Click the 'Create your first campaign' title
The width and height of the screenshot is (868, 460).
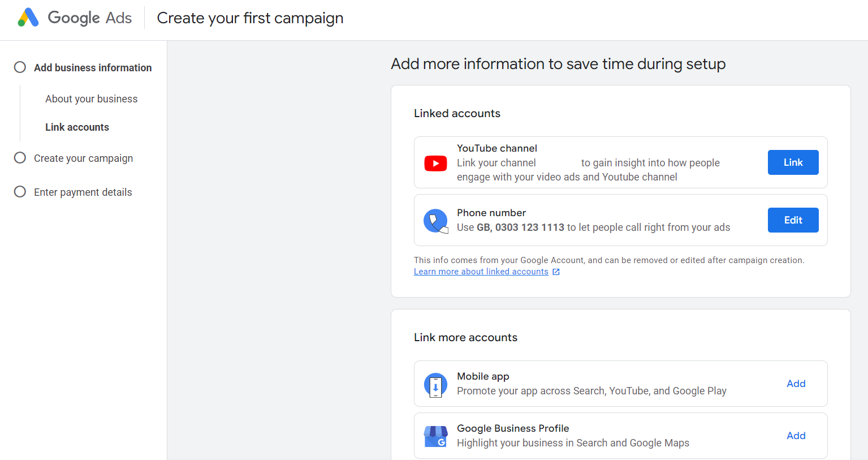point(250,18)
